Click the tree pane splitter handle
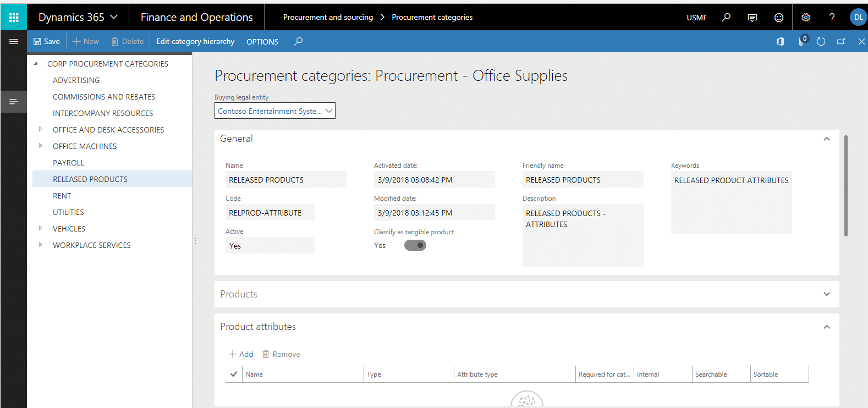This screenshot has width=868, height=408. pyautogui.click(x=195, y=241)
